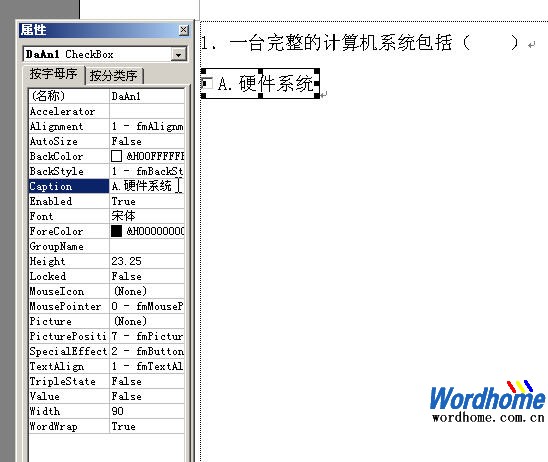This screenshot has width=548, height=462.
Task: Click the SpecialEffect value 2 - fmButton
Action: pyautogui.click(x=147, y=351)
